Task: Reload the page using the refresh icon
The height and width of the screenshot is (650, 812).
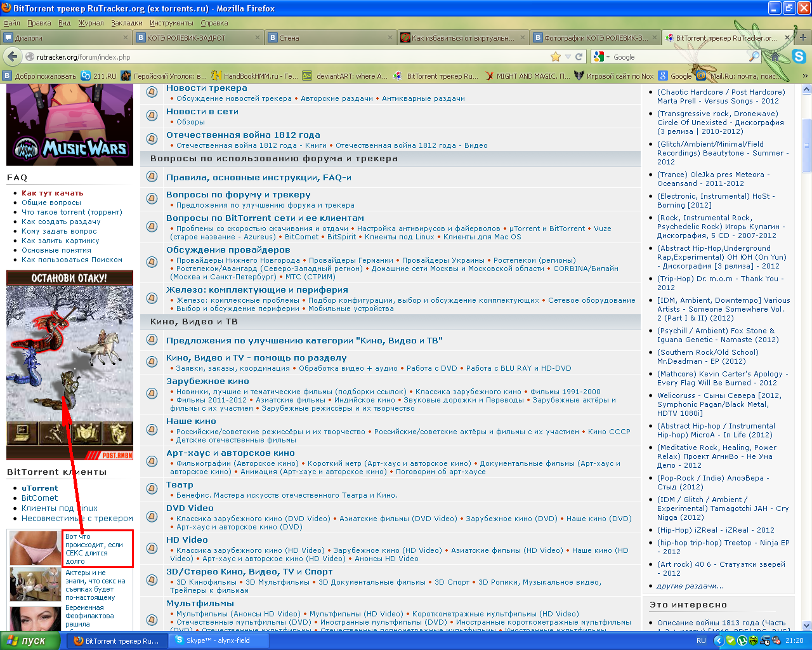Action: [x=579, y=56]
